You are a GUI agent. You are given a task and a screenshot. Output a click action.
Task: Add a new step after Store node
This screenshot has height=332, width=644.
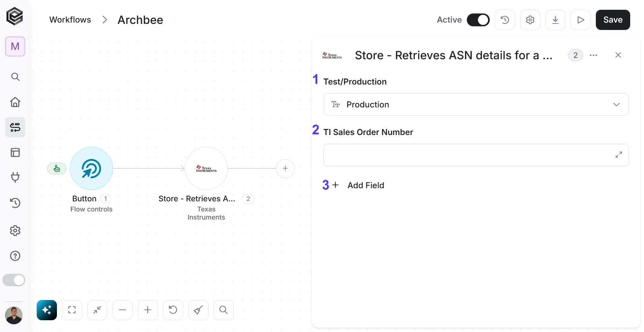tap(285, 168)
